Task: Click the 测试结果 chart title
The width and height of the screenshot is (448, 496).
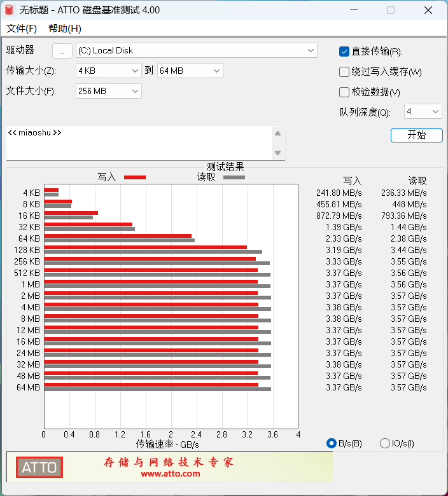Action: click(225, 167)
